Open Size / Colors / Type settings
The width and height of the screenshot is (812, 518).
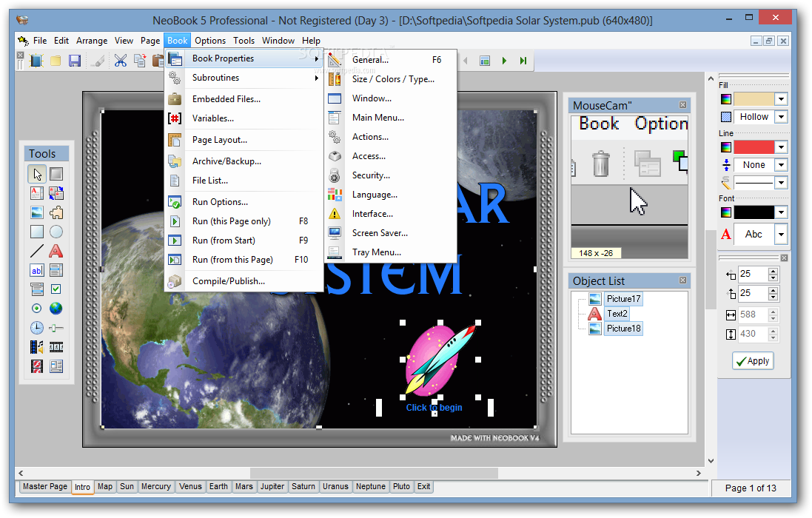pyautogui.click(x=392, y=79)
